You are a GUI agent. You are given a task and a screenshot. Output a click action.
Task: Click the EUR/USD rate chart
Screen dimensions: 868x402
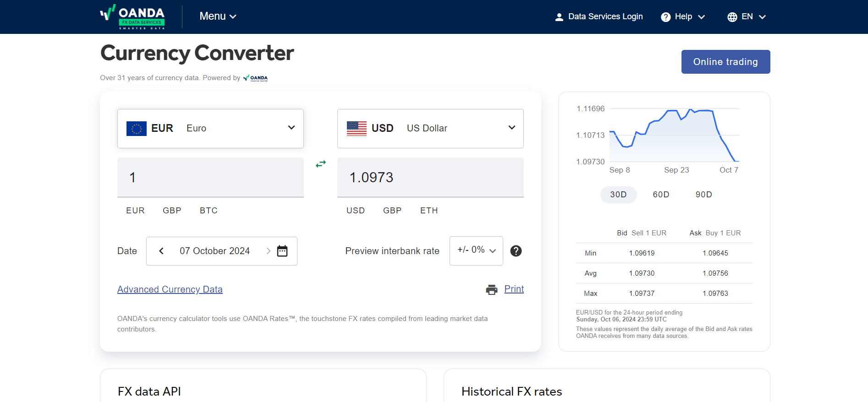click(x=674, y=136)
